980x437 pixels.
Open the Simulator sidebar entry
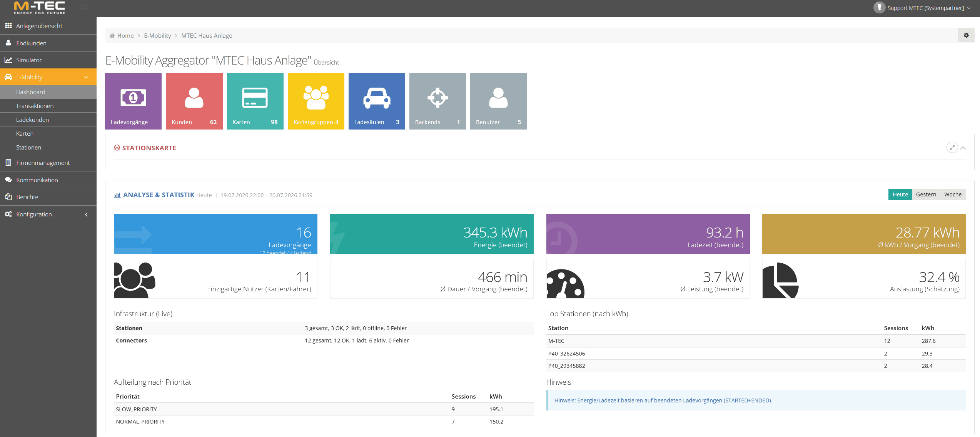48,60
